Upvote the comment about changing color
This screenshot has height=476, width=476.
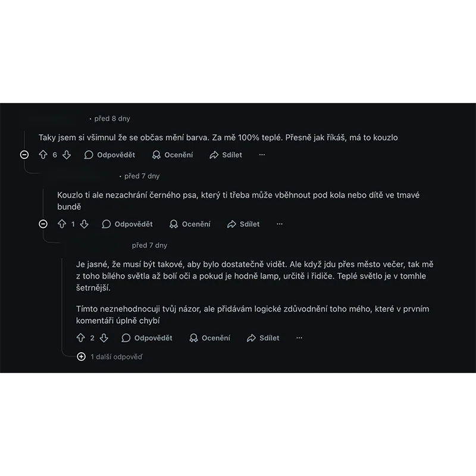point(43,155)
